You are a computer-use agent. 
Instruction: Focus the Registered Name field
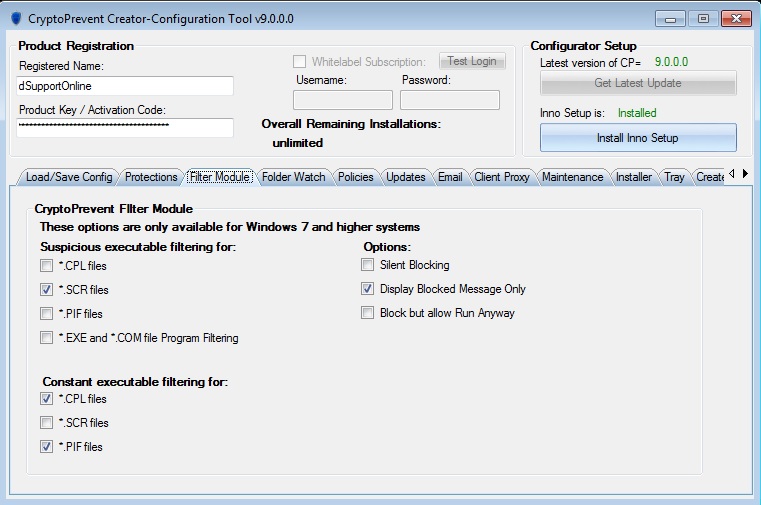pyautogui.click(x=125, y=86)
